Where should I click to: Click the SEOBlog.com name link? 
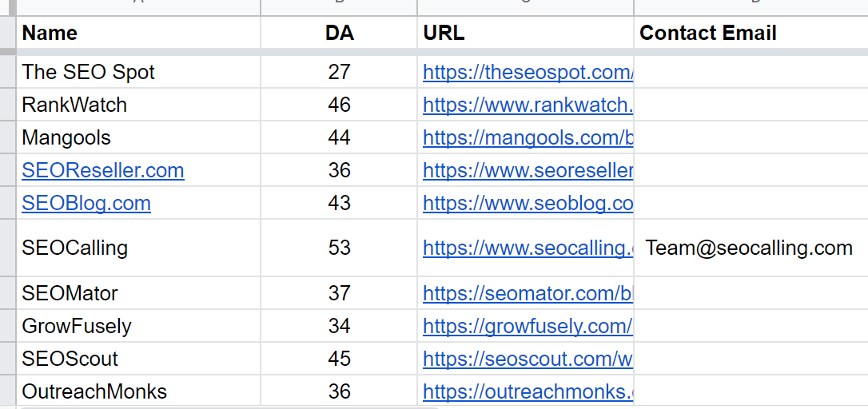86,203
